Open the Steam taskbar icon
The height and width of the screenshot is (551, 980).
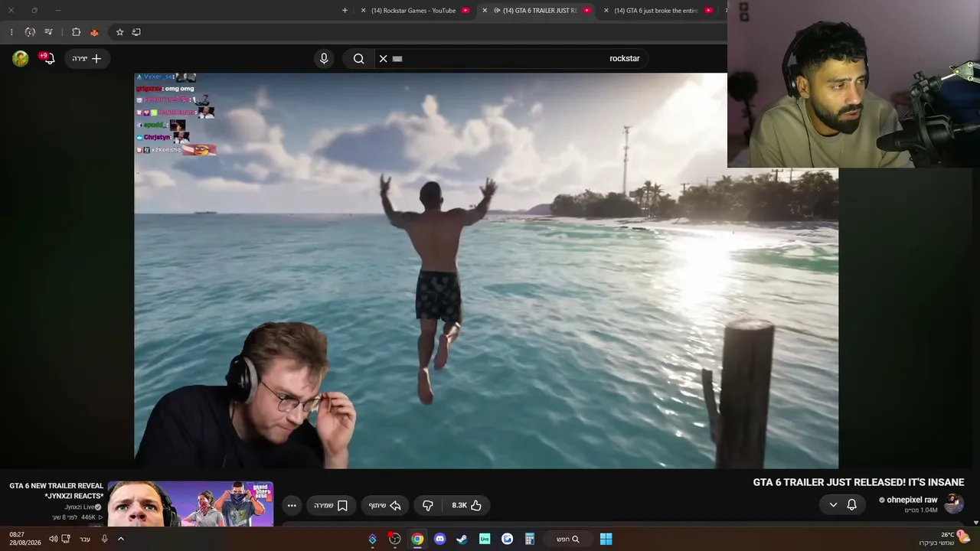coord(462,539)
